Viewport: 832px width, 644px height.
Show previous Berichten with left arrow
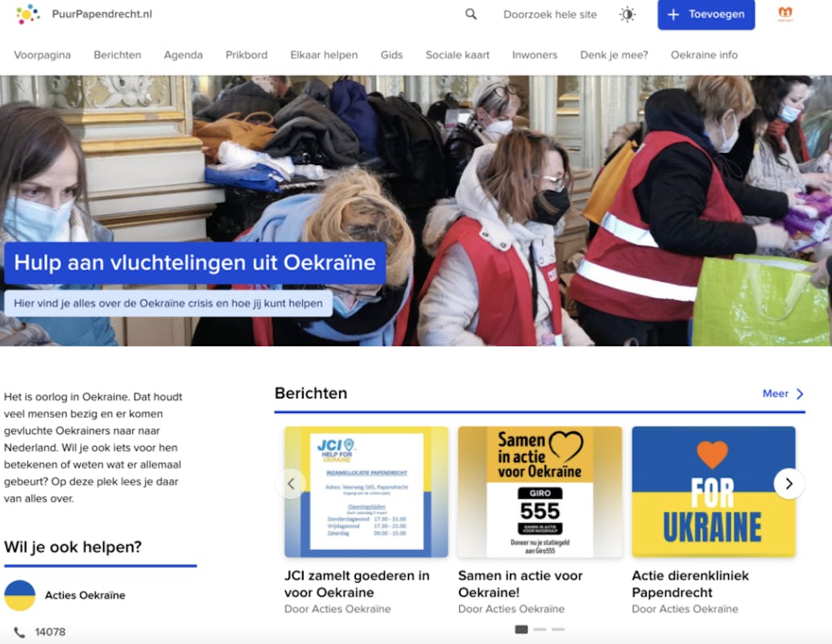[291, 484]
